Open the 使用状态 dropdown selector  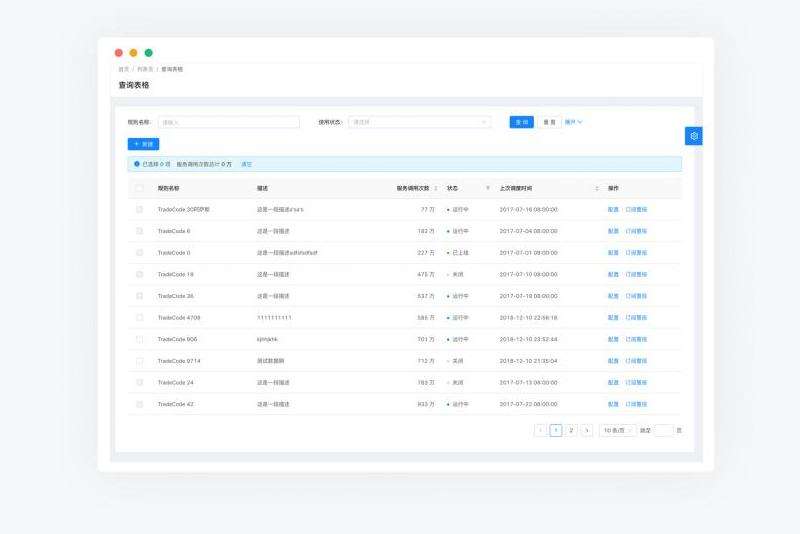(419, 122)
